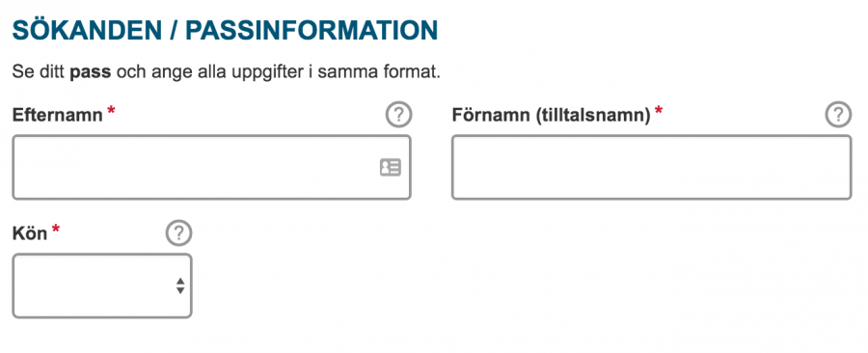Click red asterisk after Förnamn (tilltalsnamn)
This screenshot has width=868, height=353.
coord(659,111)
